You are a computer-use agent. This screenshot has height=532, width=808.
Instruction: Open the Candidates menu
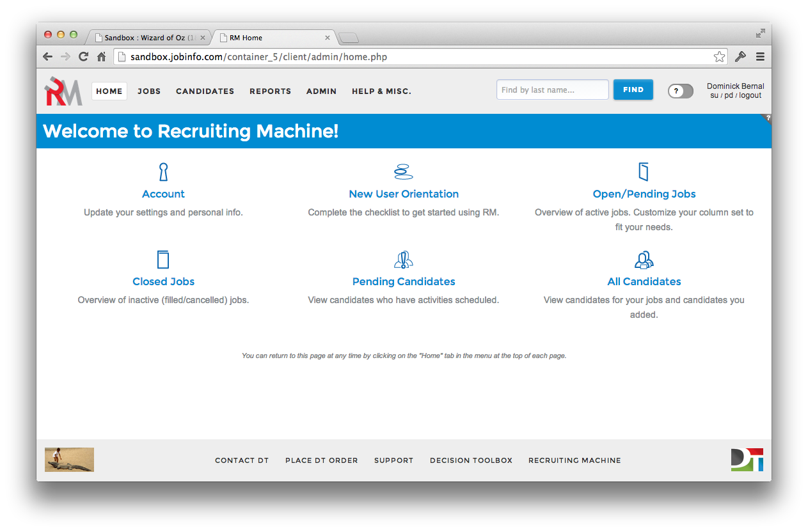[x=205, y=91]
